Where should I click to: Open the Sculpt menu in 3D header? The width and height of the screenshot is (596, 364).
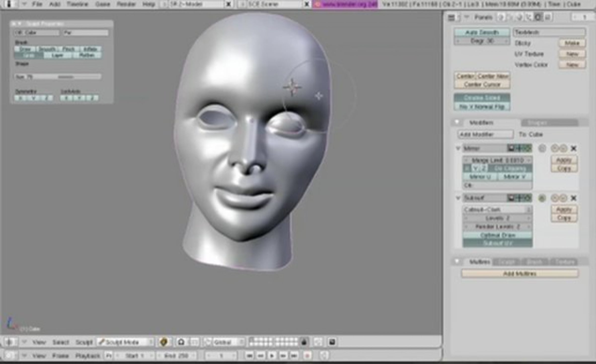(x=84, y=342)
